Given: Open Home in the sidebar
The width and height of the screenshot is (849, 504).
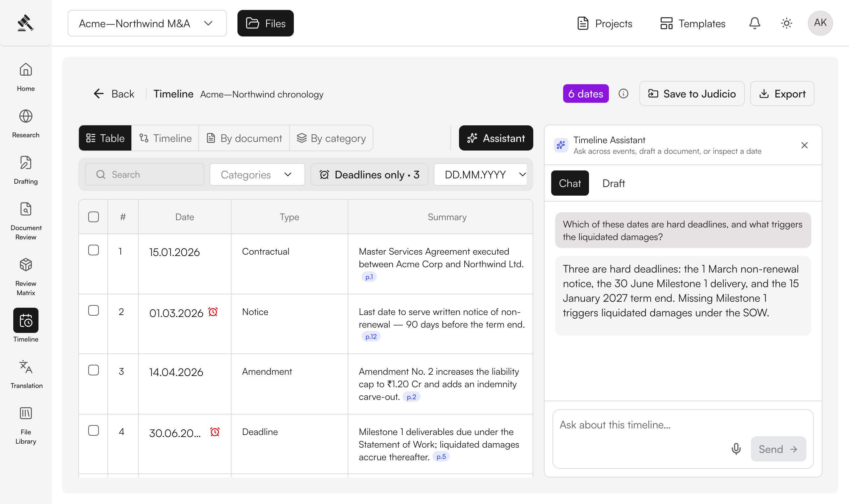Looking at the screenshot, I should (26, 78).
